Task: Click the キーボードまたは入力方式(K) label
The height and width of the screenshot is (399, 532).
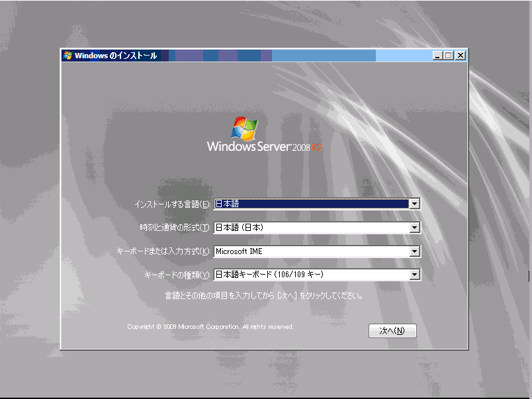Action: 163,251
